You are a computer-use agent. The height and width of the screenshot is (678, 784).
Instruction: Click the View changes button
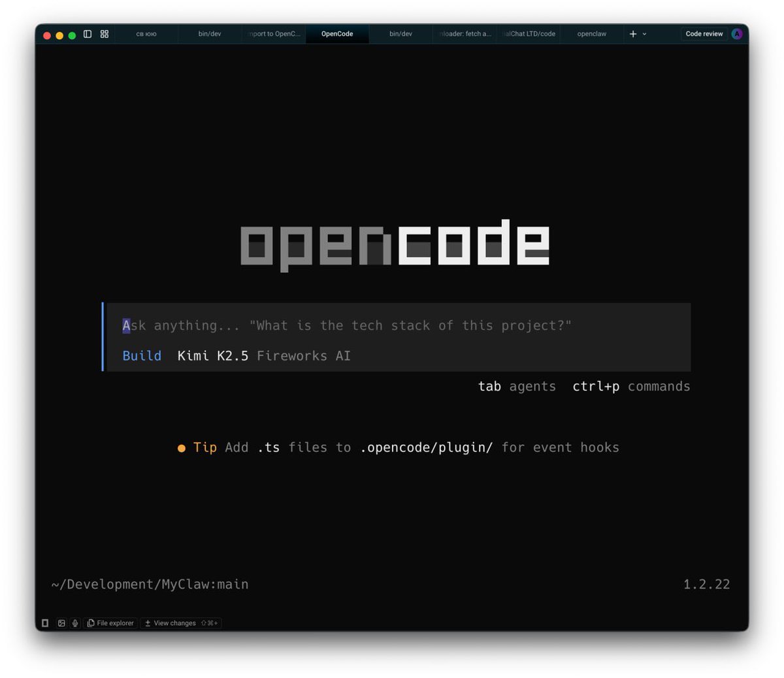click(181, 623)
